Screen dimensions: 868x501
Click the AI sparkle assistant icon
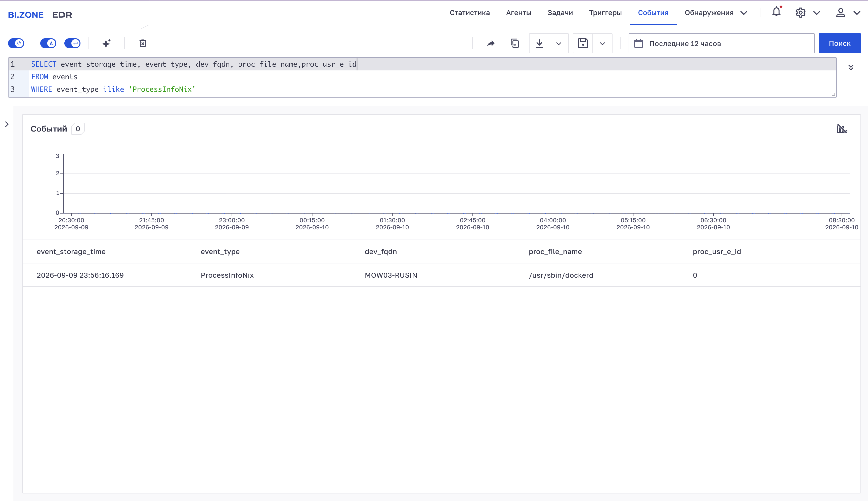pos(106,43)
